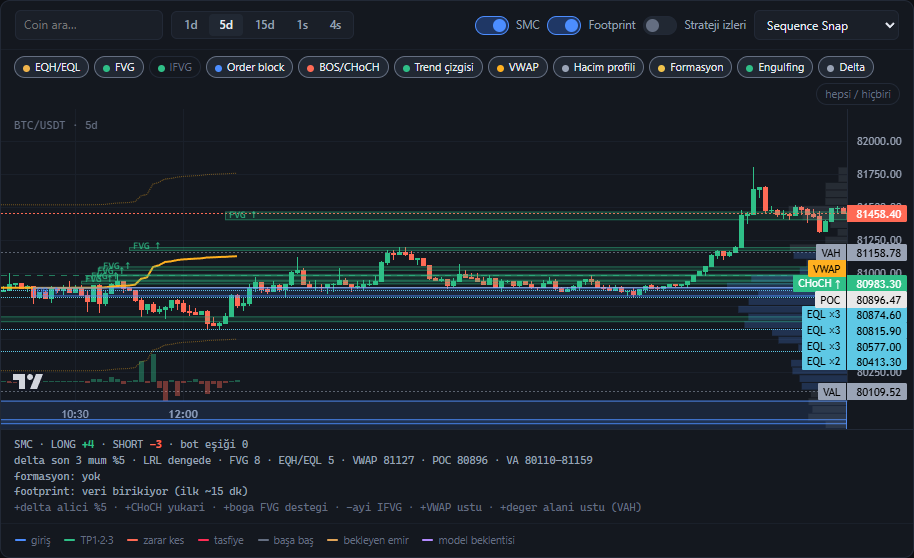Click the orange VWAP axis label
This screenshot has width=914, height=558.
coord(826,269)
